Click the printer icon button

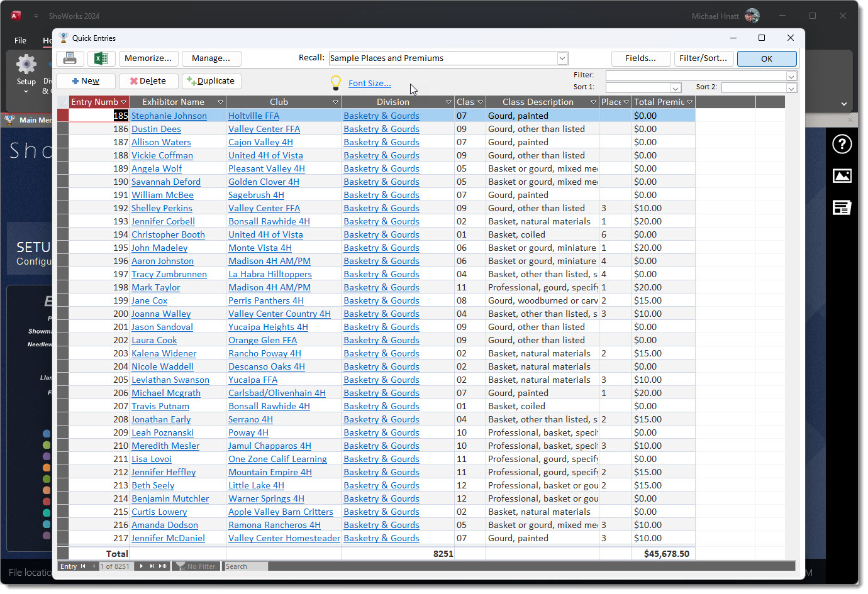(70, 58)
